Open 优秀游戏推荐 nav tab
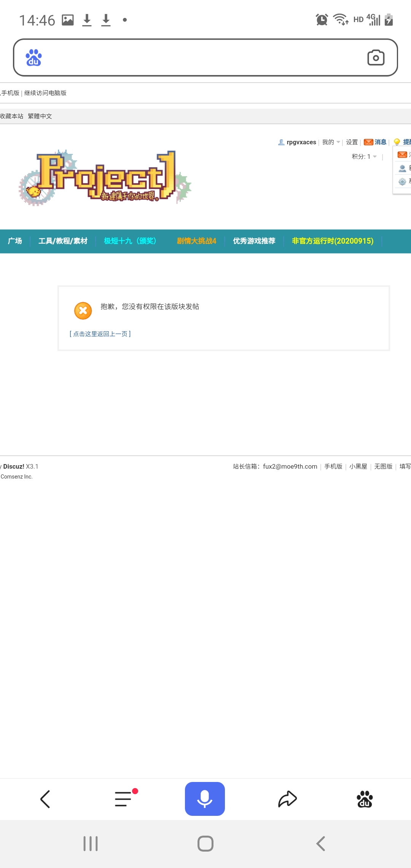The image size is (411, 868). click(254, 241)
